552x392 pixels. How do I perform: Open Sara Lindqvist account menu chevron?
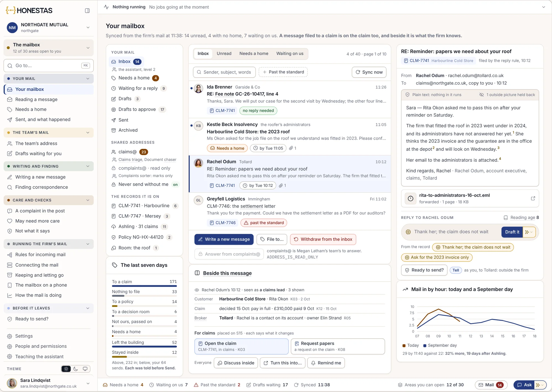pyautogui.click(x=88, y=383)
